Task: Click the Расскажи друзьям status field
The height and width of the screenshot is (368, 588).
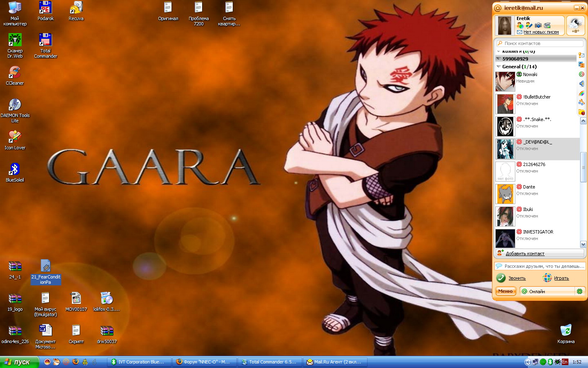Action: pos(540,266)
